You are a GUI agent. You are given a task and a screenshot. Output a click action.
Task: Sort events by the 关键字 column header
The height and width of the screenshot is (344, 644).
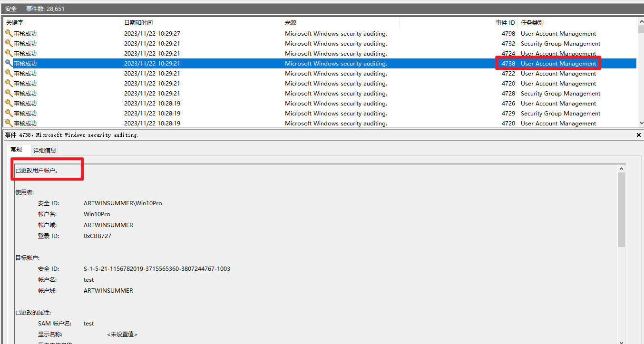[x=62, y=23]
